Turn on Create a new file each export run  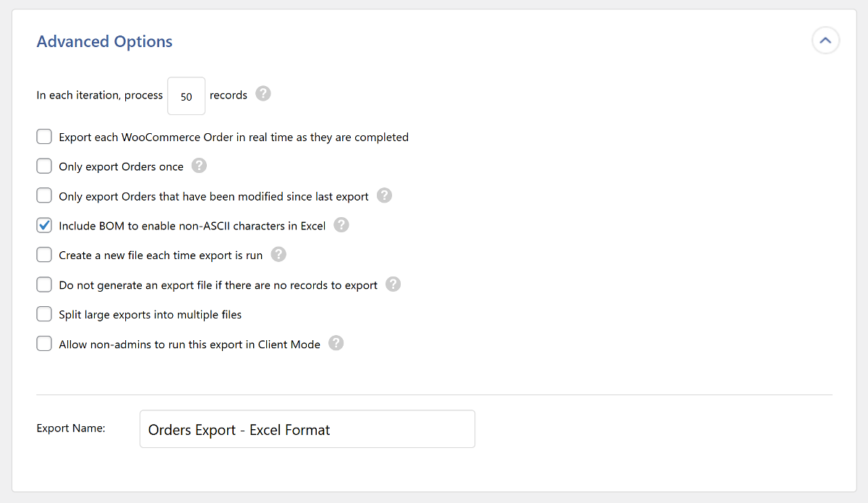point(43,255)
